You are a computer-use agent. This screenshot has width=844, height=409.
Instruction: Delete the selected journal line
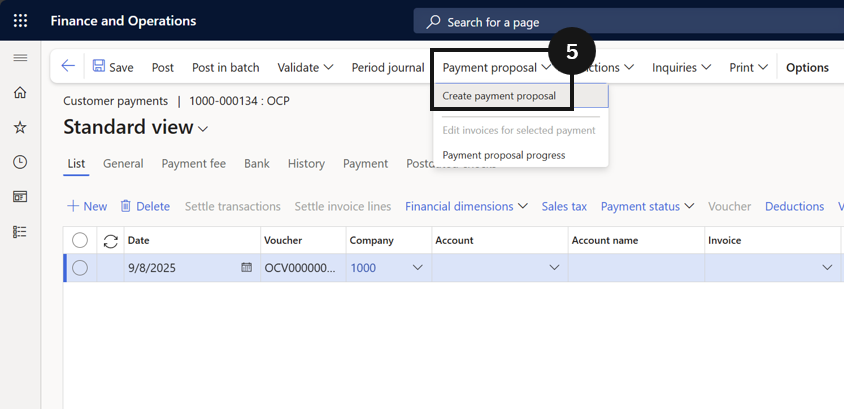tap(145, 207)
